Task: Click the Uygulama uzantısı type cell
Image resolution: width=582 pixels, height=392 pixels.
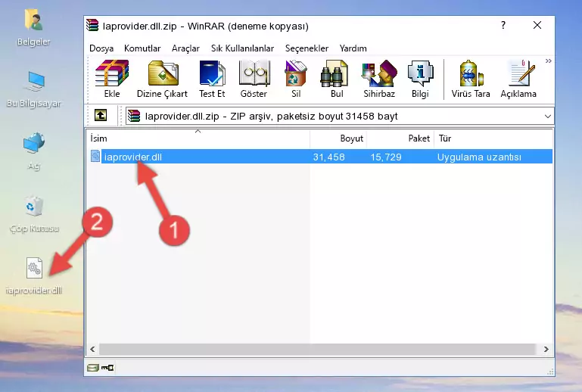Action: pos(479,157)
